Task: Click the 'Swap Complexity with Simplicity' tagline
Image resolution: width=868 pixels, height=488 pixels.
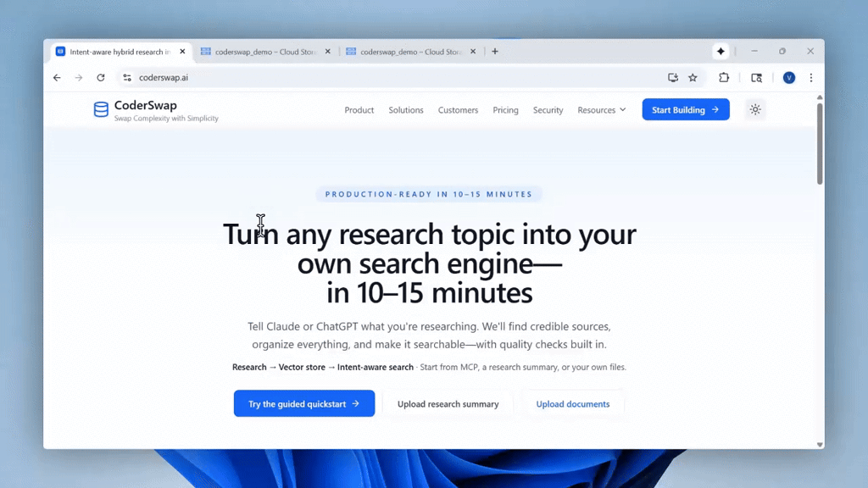Action: (166, 119)
